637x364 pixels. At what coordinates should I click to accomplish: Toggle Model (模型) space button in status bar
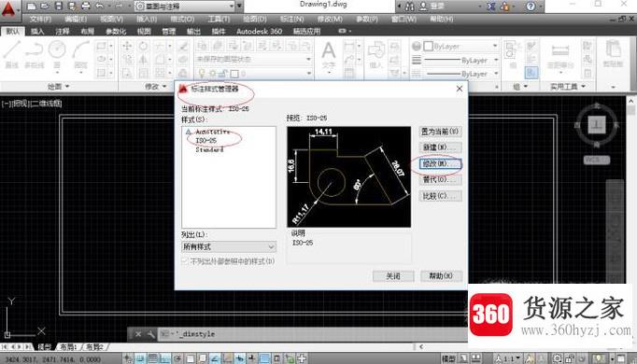[x=448, y=358]
